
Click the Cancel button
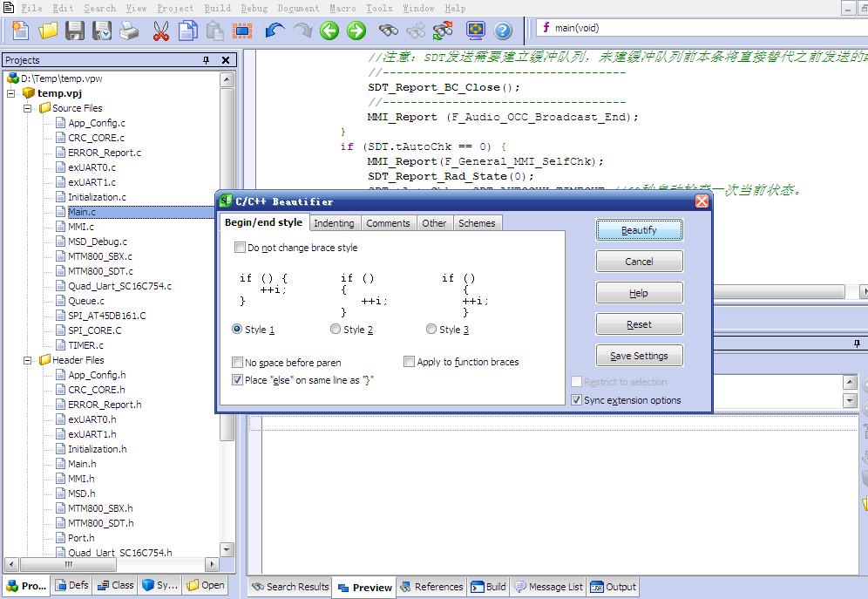click(640, 262)
